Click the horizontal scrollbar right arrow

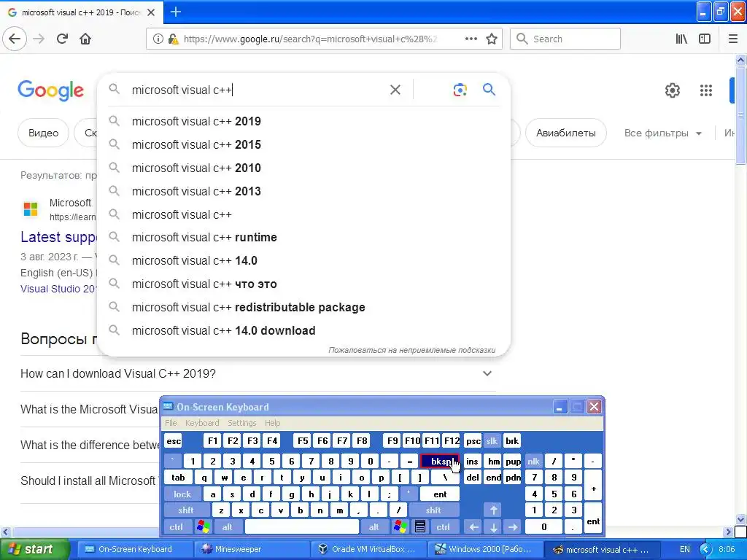click(728, 532)
